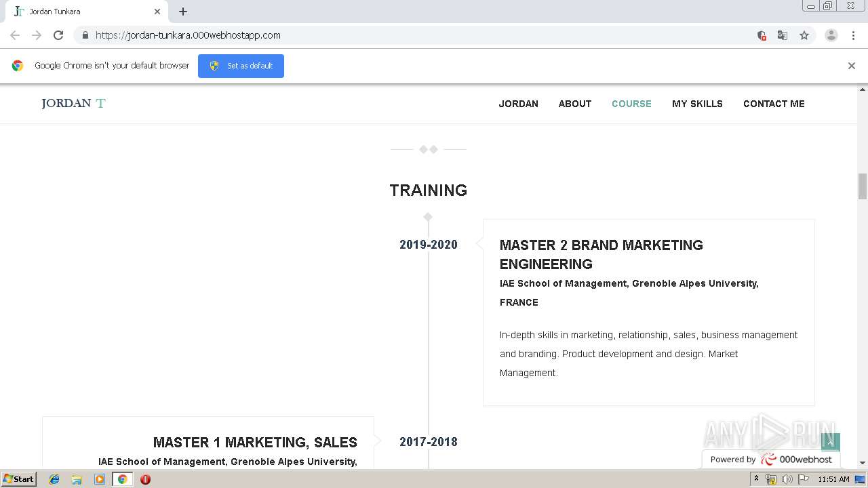View site security lock icon info

85,35
